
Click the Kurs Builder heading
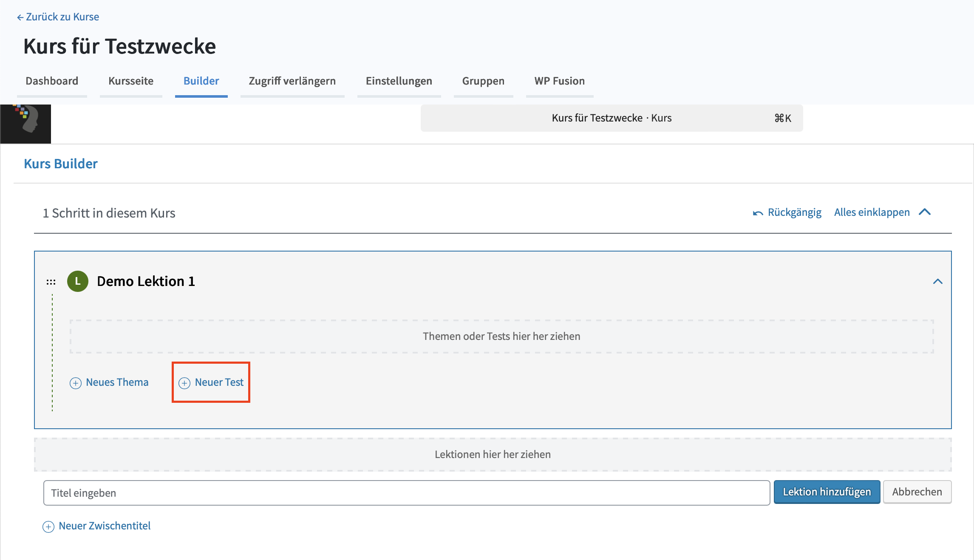click(61, 164)
